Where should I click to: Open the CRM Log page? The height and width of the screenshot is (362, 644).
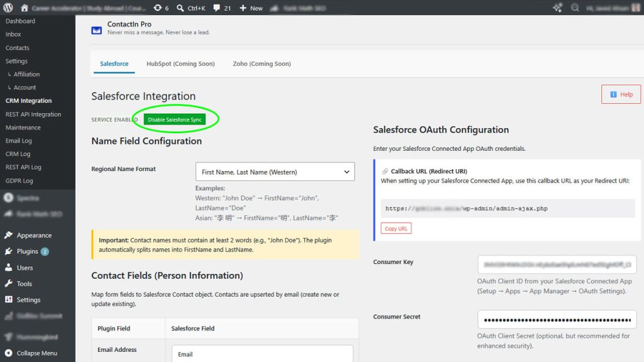(x=18, y=154)
